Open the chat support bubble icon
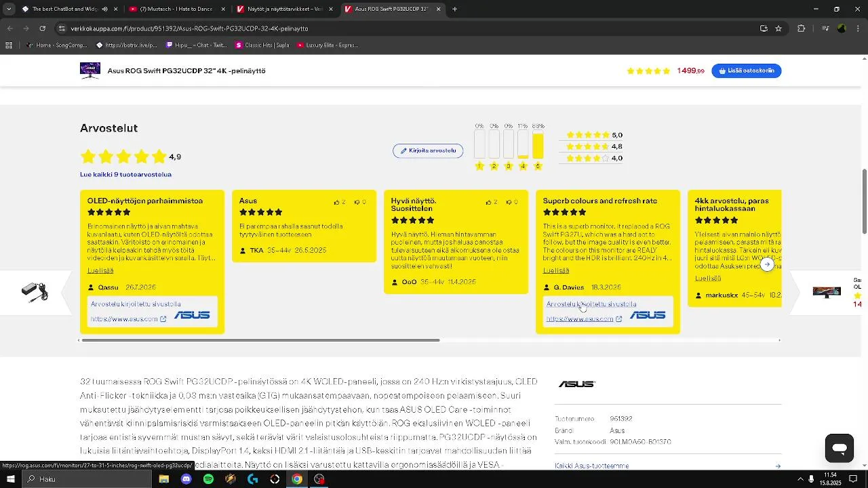The image size is (868, 488). click(x=839, y=448)
